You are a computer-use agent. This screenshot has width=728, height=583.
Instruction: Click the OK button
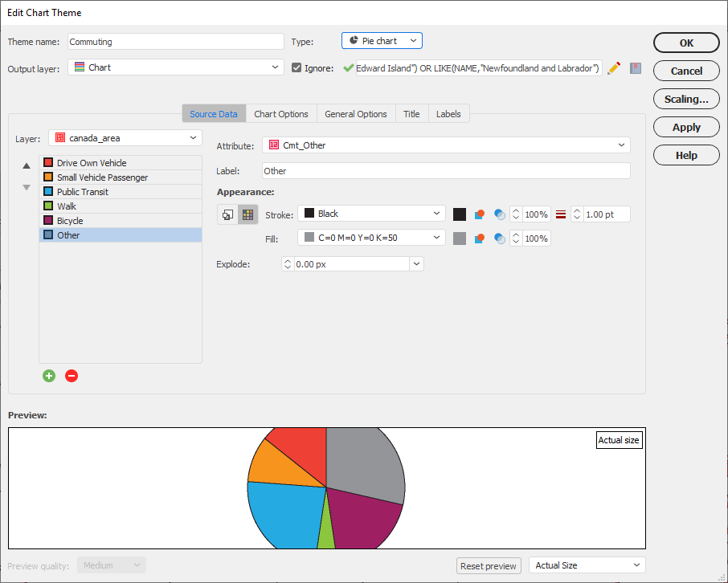tap(686, 43)
